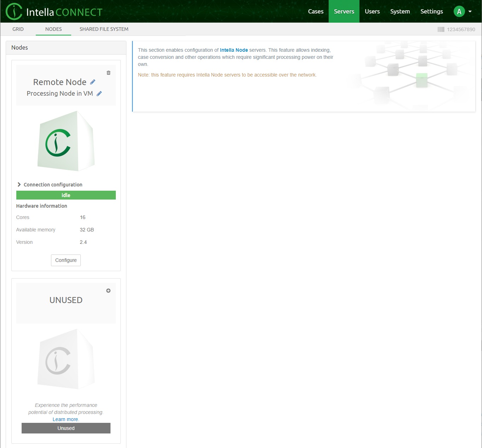This screenshot has width=482, height=448.
Task: Open the Settings menu item
Action: pos(431,11)
